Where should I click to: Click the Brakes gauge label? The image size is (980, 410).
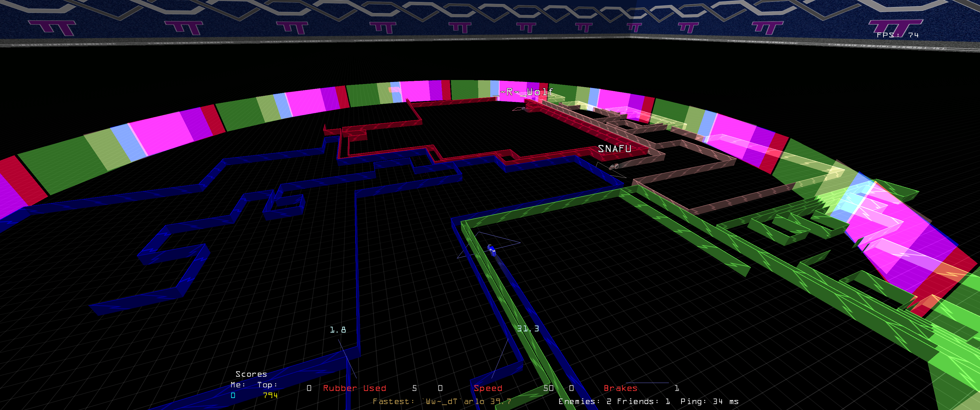tap(620, 388)
